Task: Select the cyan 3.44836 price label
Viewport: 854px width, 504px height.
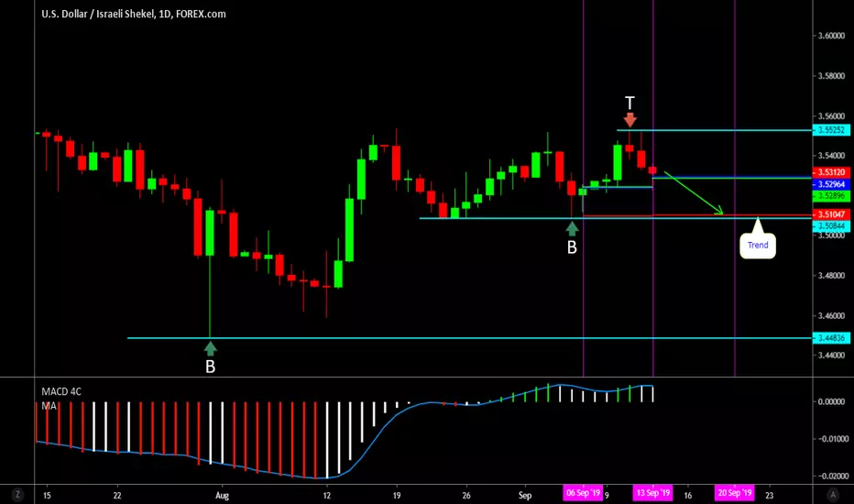Action: click(x=831, y=338)
